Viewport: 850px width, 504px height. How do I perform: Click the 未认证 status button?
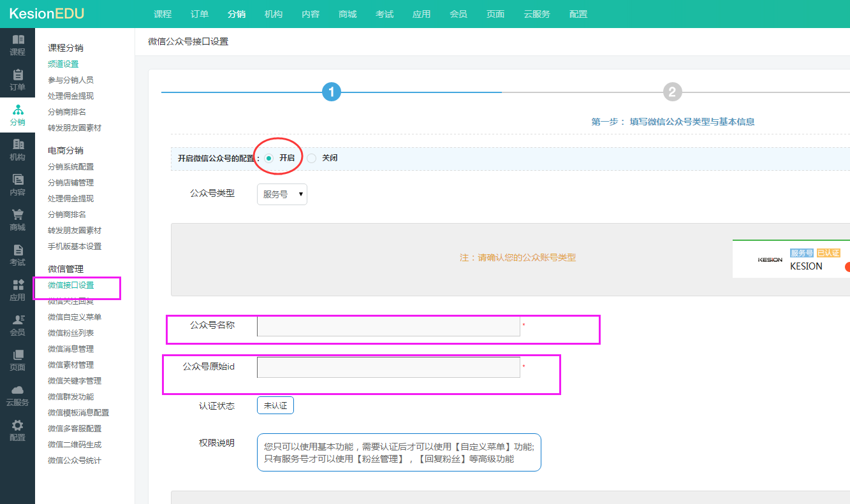(275, 406)
